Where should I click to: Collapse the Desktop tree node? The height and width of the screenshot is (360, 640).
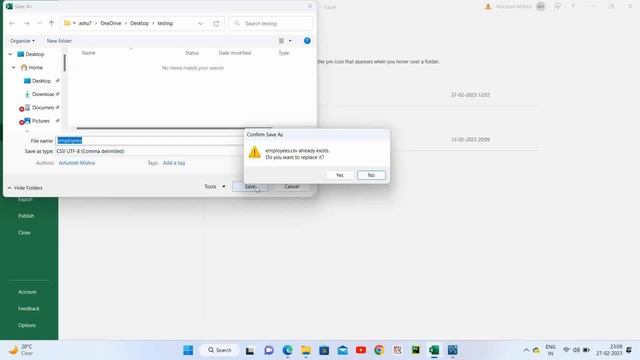10,54
